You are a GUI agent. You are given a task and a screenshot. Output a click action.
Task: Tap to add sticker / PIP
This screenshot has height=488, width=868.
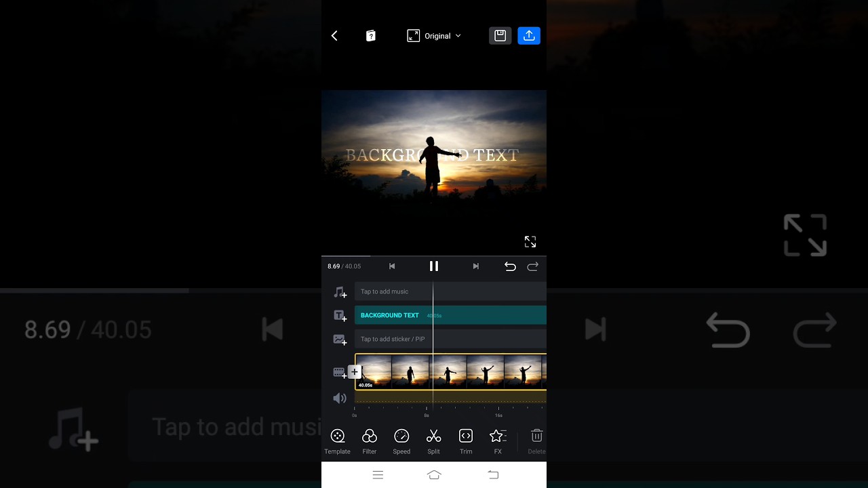[x=393, y=339]
